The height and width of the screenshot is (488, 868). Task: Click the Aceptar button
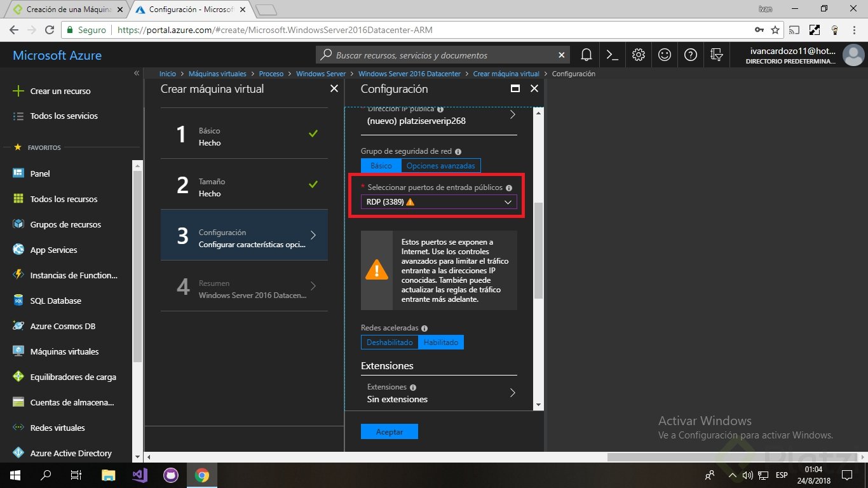click(x=390, y=431)
